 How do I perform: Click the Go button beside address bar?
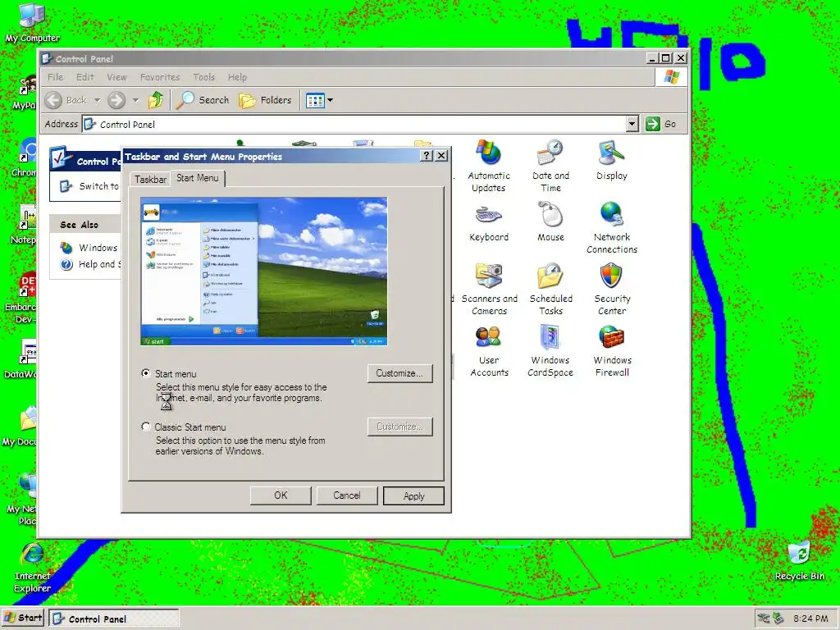(x=660, y=124)
